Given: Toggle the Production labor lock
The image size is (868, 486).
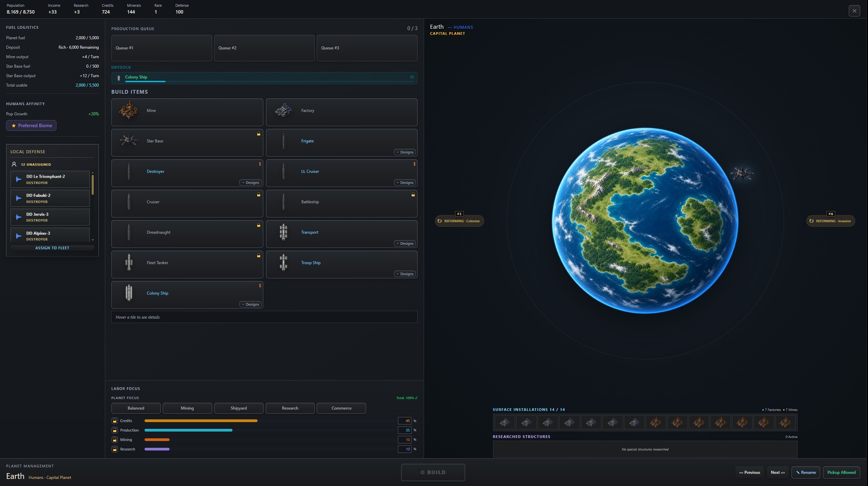Looking at the screenshot, I should (114, 430).
